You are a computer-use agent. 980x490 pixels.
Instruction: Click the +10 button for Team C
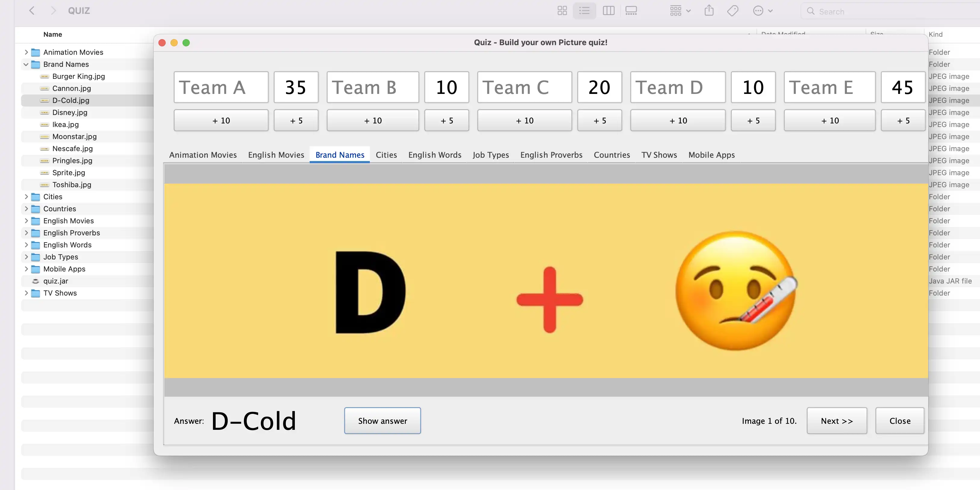click(525, 120)
